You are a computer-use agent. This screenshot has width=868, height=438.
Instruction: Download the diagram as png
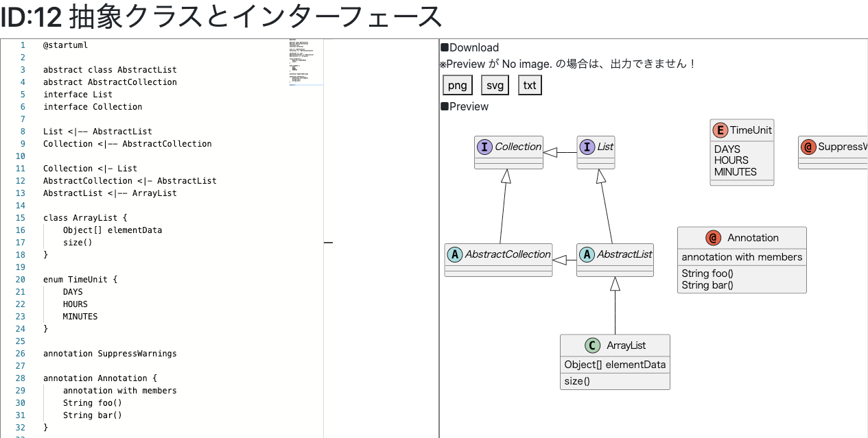[458, 85]
